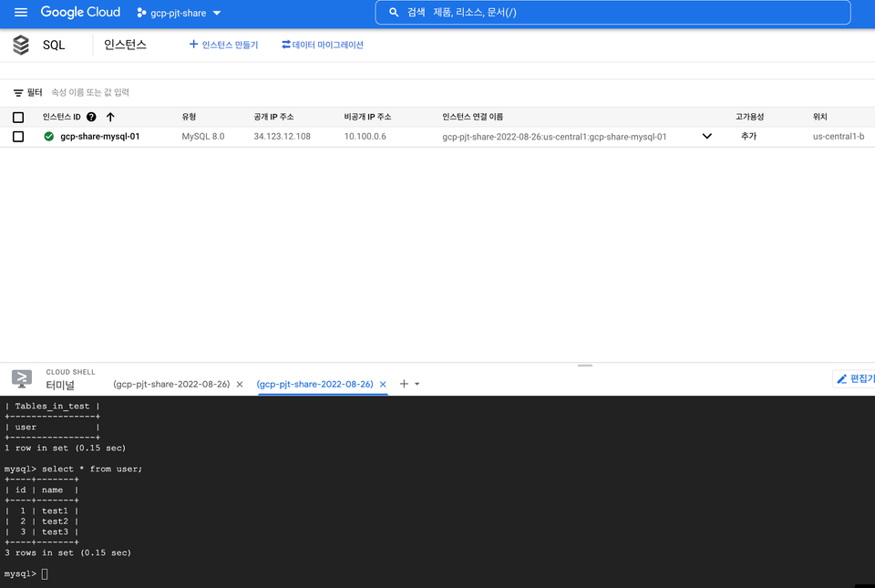Click the green running status icon
Screen dimensions: 875x588
[49, 136]
